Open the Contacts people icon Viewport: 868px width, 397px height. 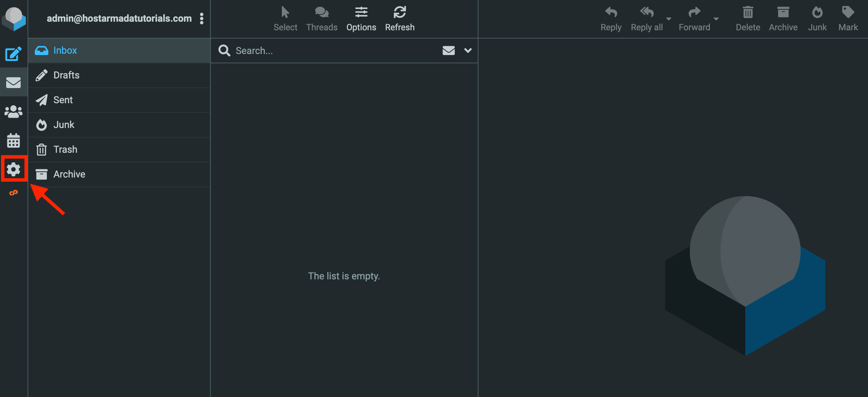tap(13, 111)
